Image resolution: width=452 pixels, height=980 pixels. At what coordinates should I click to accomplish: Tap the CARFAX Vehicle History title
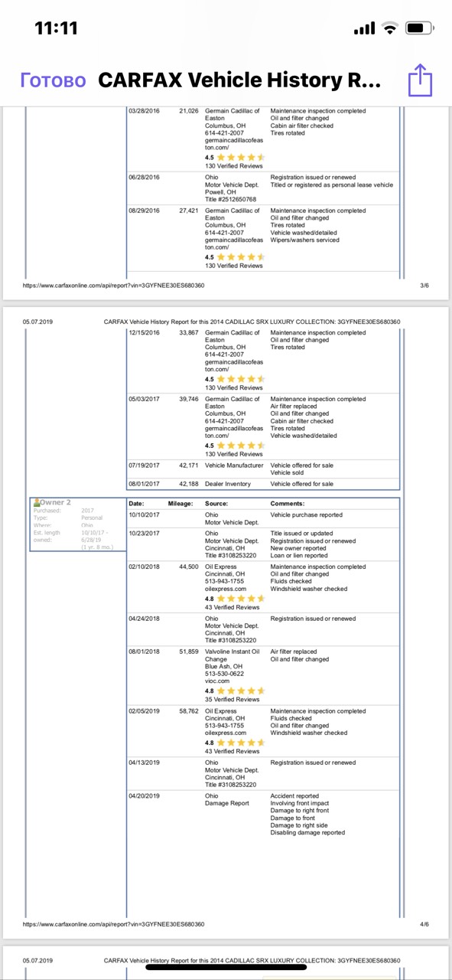tap(239, 80)
